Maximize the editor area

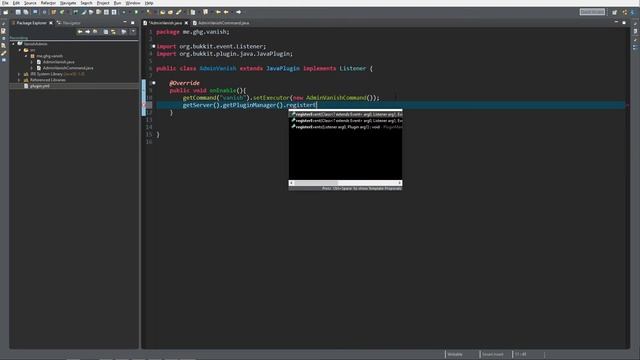[x=624, y=23]
